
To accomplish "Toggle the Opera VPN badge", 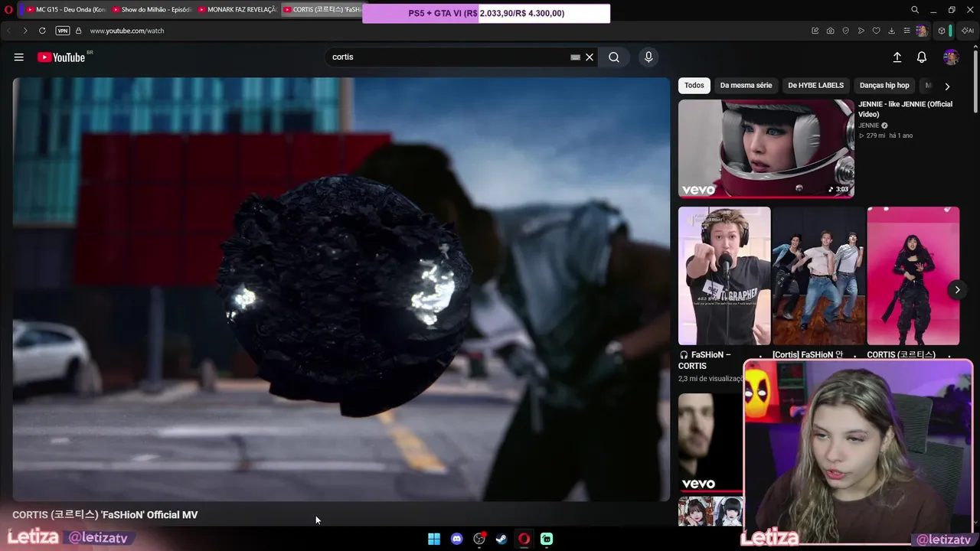I will 63,31.
